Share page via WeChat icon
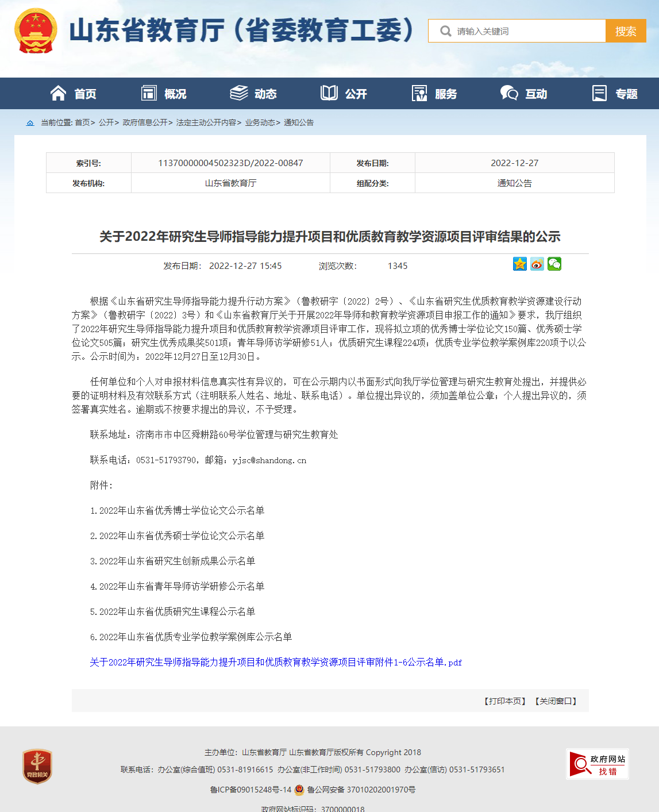Image resolution: width=659 pixels, height=812 pixels. (x=554, y=264)
